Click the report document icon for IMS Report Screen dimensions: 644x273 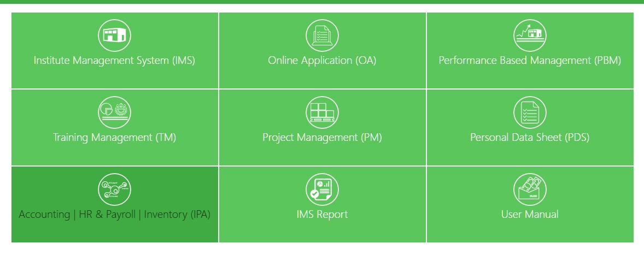pyautogui.click(x=323, y=189)
